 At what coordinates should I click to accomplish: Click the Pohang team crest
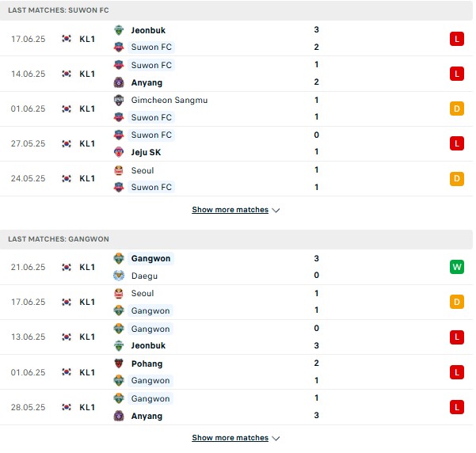point(119,364)
